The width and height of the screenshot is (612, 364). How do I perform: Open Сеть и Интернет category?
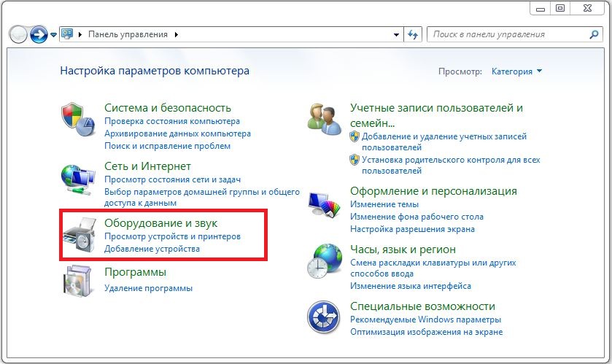pyautogui.click(x=147, y=166)
